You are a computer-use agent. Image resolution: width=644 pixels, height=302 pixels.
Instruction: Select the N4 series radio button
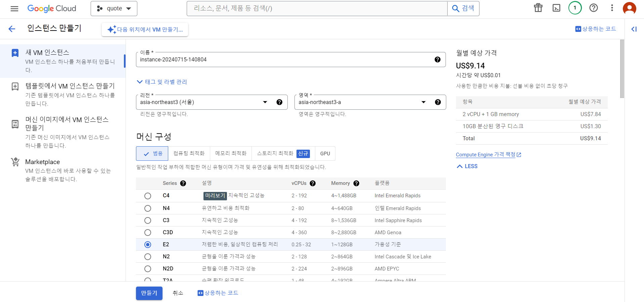(x=148, y=208)
